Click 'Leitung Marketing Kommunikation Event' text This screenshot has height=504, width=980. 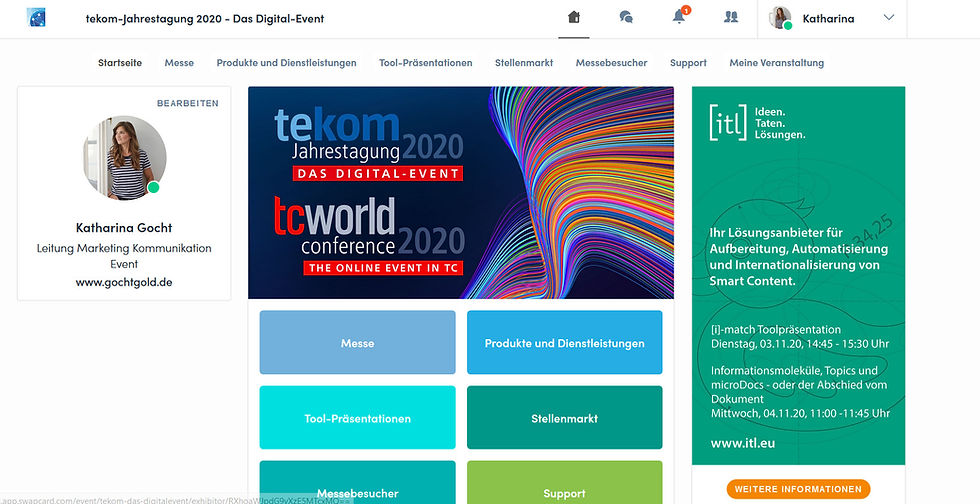(x=124, y=256)
